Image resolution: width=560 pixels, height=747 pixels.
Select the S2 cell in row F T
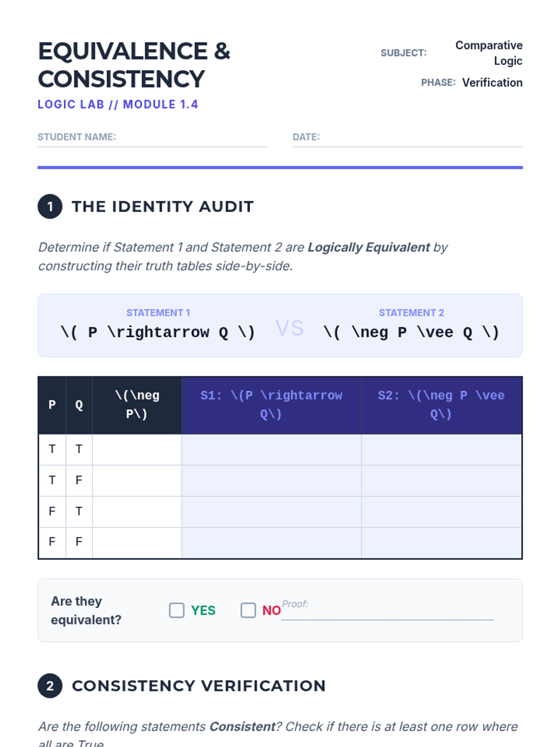pyautogui.click(x=441, y=512)
